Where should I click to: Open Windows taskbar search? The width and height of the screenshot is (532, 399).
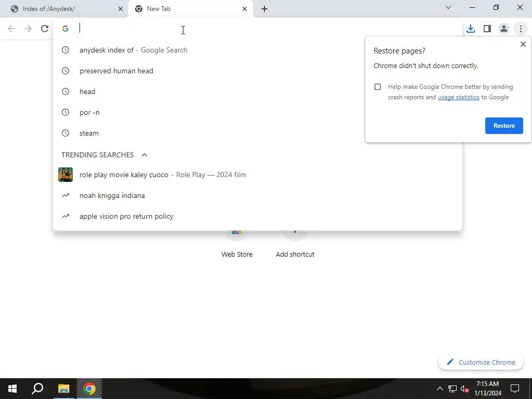pos(37,389)
